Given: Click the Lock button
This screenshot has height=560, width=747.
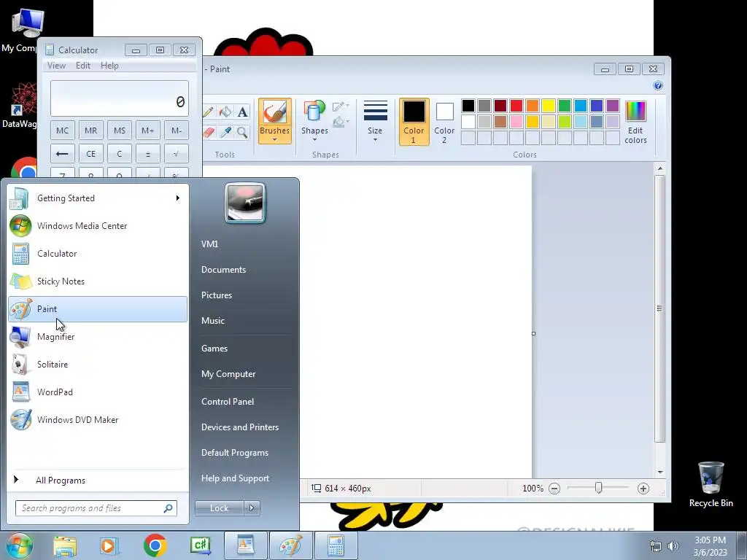Looking at the screenshot, I should 219,508.
